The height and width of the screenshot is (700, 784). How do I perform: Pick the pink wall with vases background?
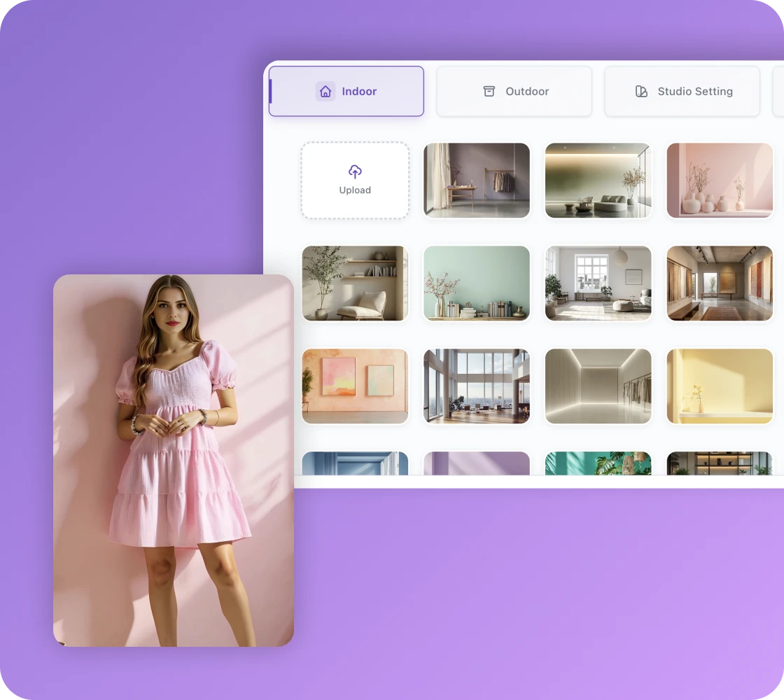[x=720, y=180]
